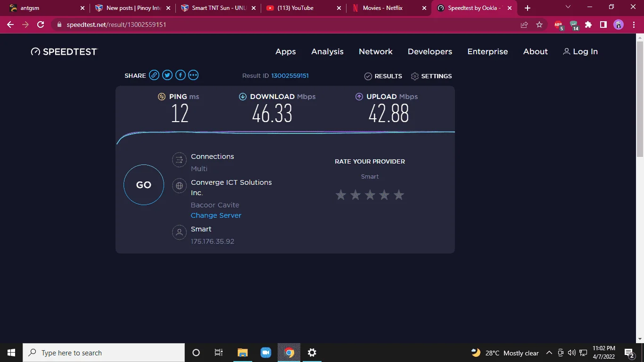Open Speedtest SETTINGS
Viewport: 644px width, 362px height.
431,76
